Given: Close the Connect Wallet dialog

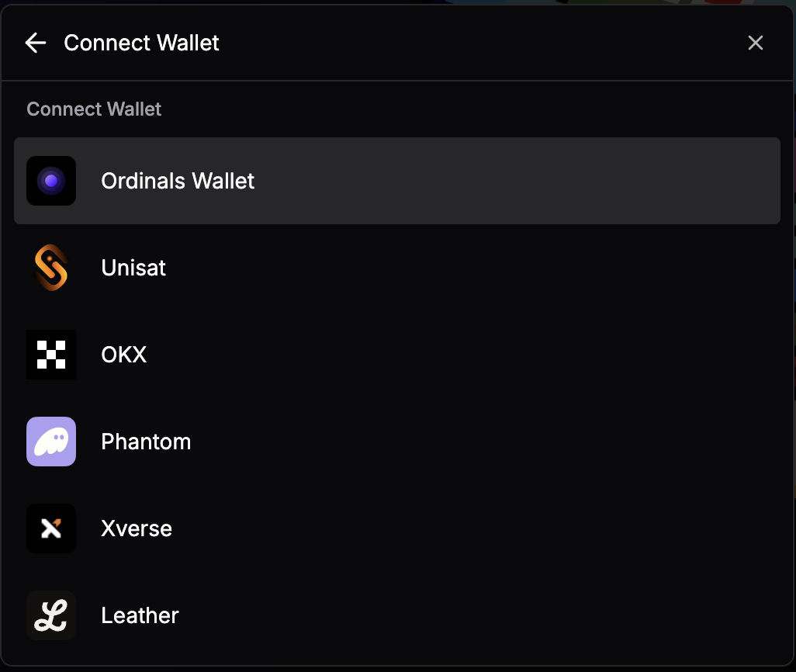Looking at the screenshot, I should [x=756, y=43].
